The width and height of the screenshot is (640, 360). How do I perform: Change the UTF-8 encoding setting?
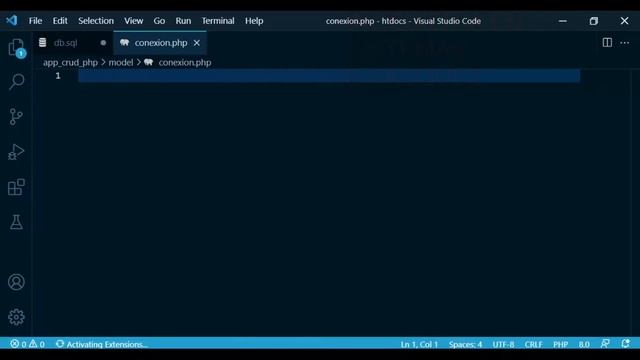tap(503, 344)
